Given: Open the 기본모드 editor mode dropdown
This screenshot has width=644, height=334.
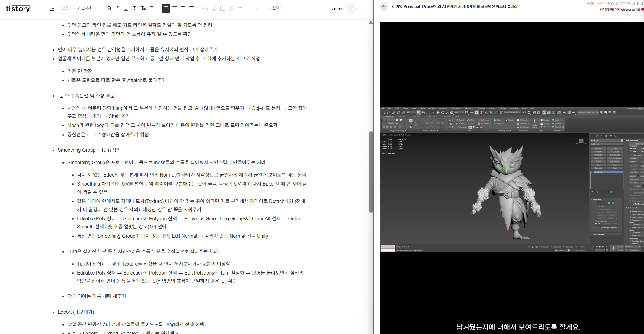Looking at the screenshot, I should [x=277, y=8].
